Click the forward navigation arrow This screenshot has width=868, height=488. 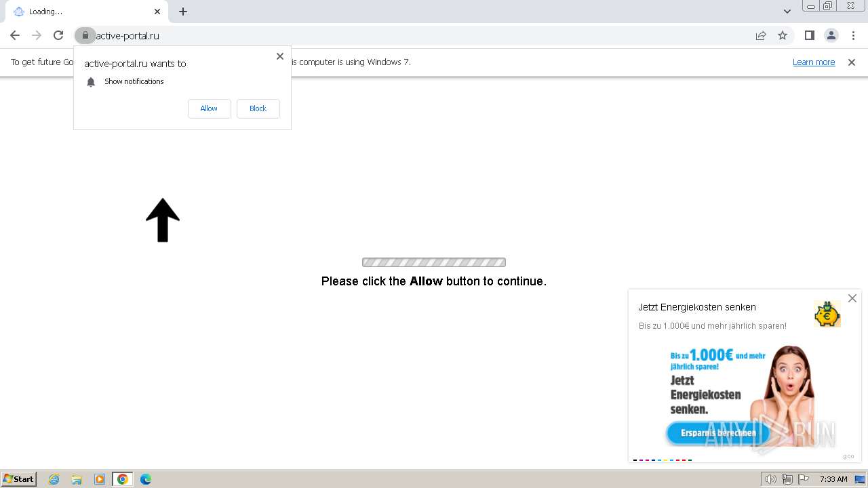[x=37, y=35]
